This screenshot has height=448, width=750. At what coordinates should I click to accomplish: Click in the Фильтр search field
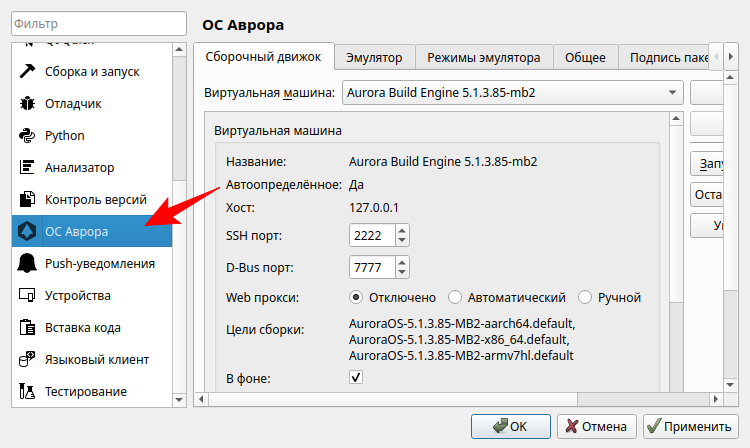[x=99, y=23]
